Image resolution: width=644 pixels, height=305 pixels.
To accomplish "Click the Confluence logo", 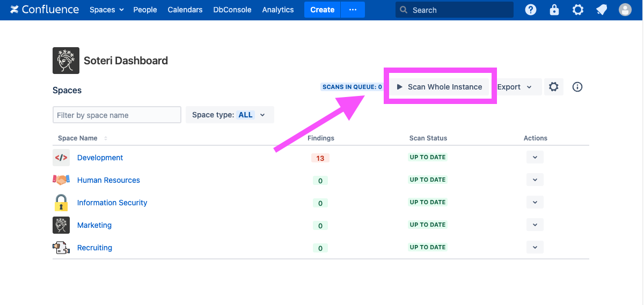I will 45,10.
